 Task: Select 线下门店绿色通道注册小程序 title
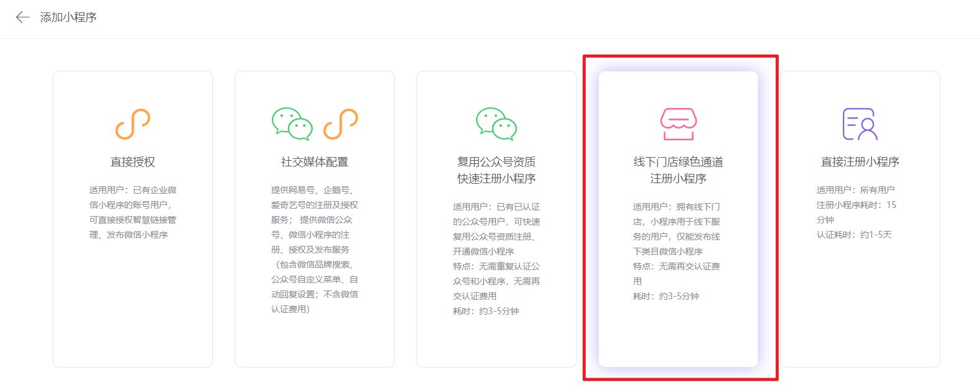tap(678, 170)
